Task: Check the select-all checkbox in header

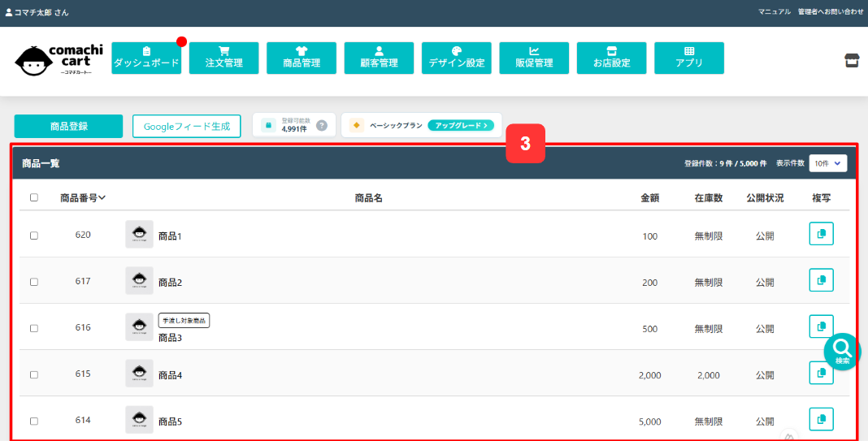Action: 34,197
